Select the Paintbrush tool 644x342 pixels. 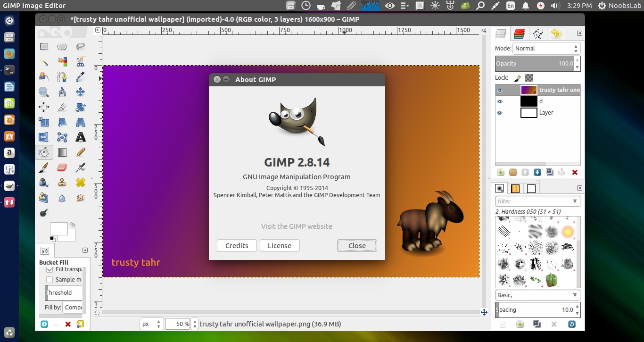[43, 167]
